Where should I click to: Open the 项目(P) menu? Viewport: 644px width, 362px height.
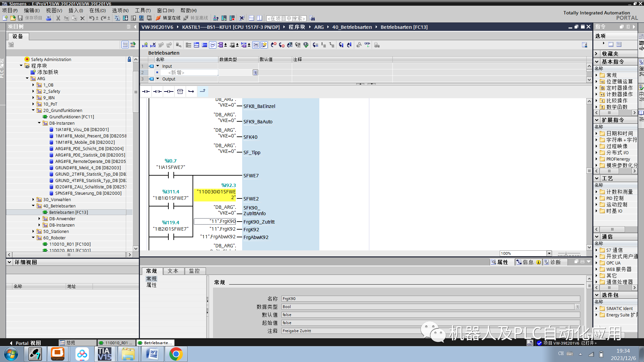[x=10, y=10]
